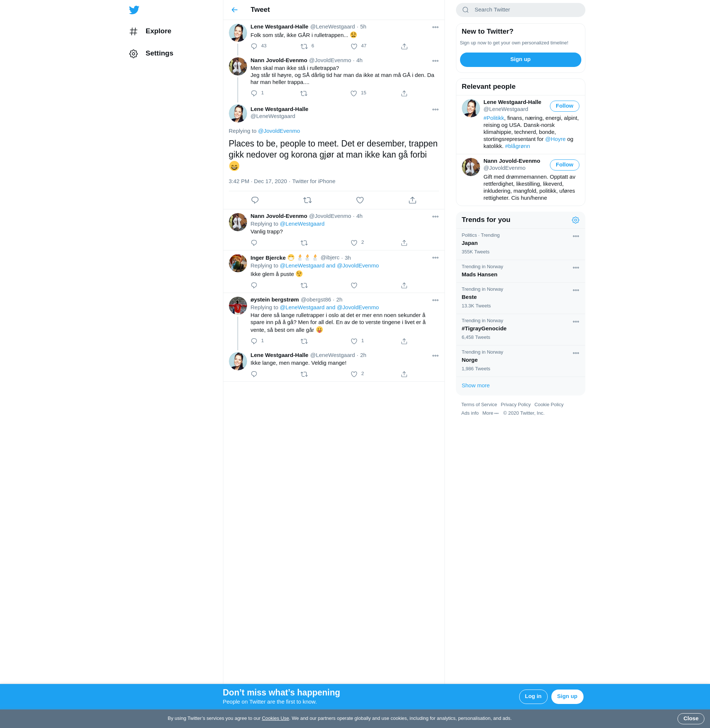The width and height of the screenshot is (710, 728).
Task: Click the Twitter bird logo
Action: [134, 10]
